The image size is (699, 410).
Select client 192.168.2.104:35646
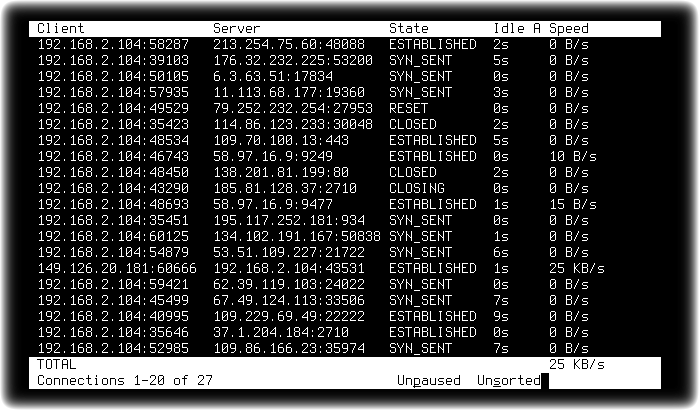(x=113, y=333)
